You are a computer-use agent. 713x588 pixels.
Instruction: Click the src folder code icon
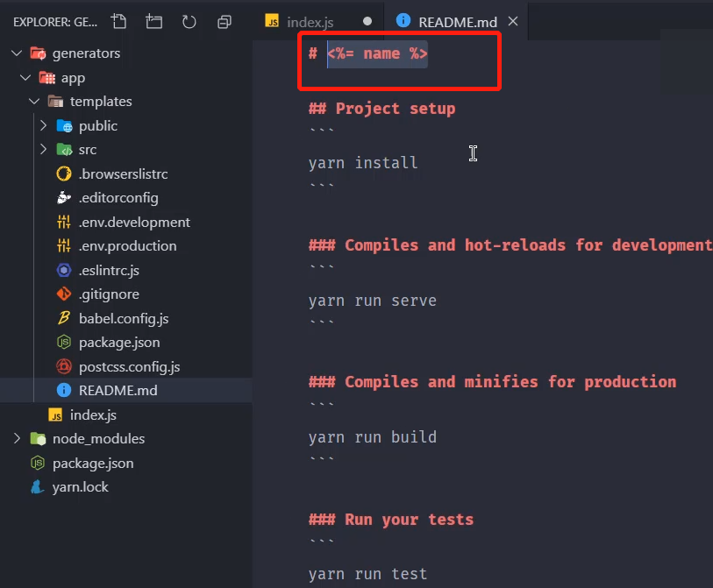point(64,149)
